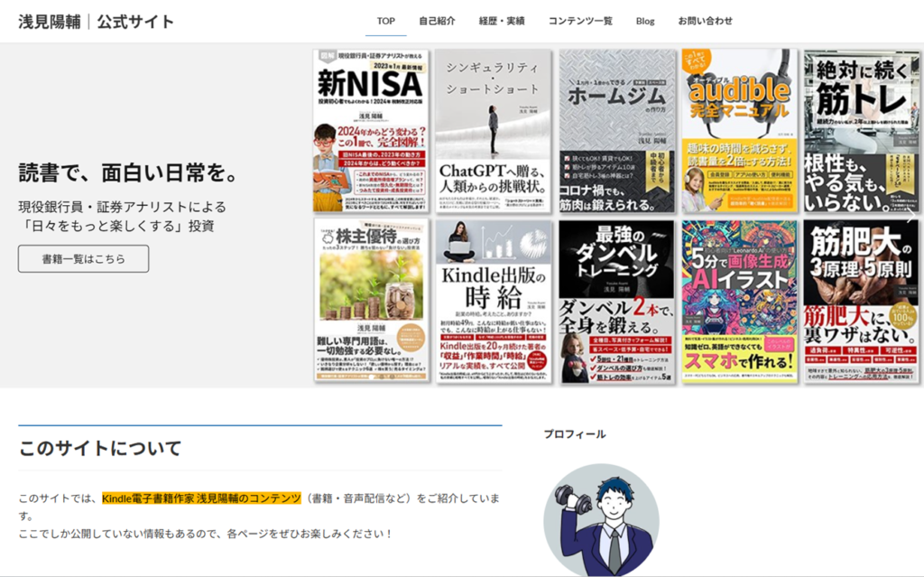
Task: Open the 絶対に続く筋トレ book cover
Action: coord(861,131)
